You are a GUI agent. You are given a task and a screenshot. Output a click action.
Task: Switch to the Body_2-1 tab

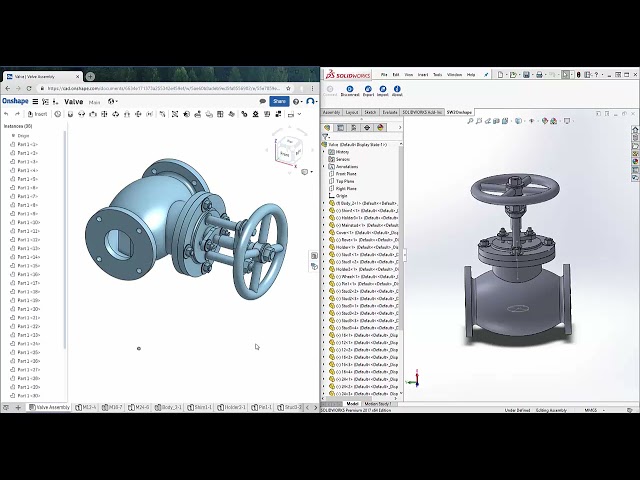point(168,407)
